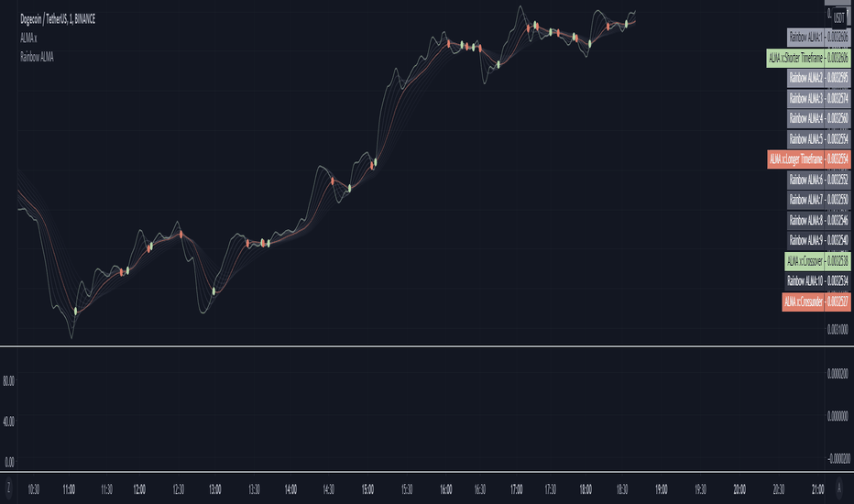Click the Dogecoin / TetherUS chart title
The height and width of the screenshot is (504, 854).
coord(58,19)
